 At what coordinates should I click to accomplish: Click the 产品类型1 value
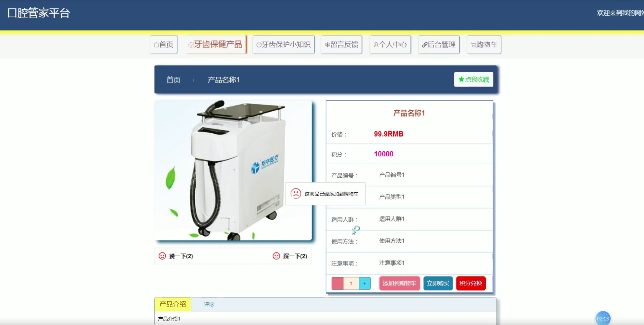pos(392,197)
